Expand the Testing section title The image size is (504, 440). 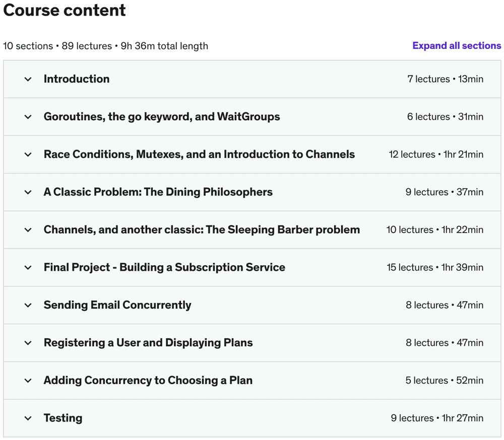pos(63,418)
